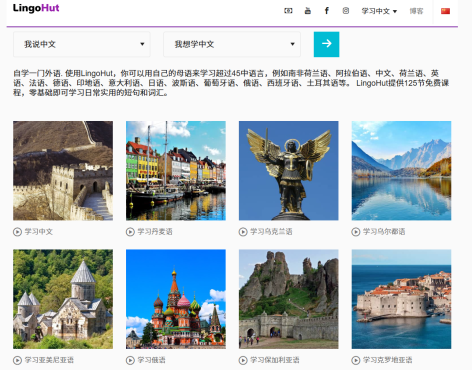Viewport: 472px width, 370px height.
Task: Click play icon beside 学习乌克兰语
Action: pos(243,232)
